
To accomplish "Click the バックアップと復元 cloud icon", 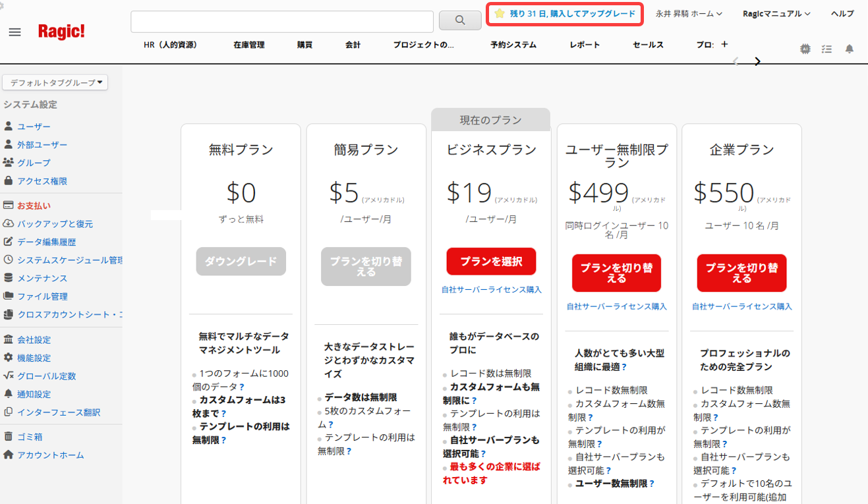I will [x=9, y=223].
